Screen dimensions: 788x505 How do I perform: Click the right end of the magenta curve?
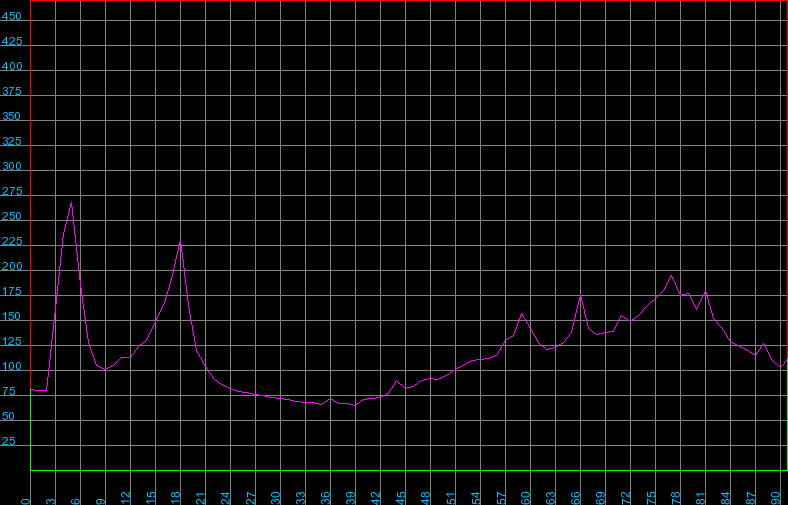click(786, 360)
